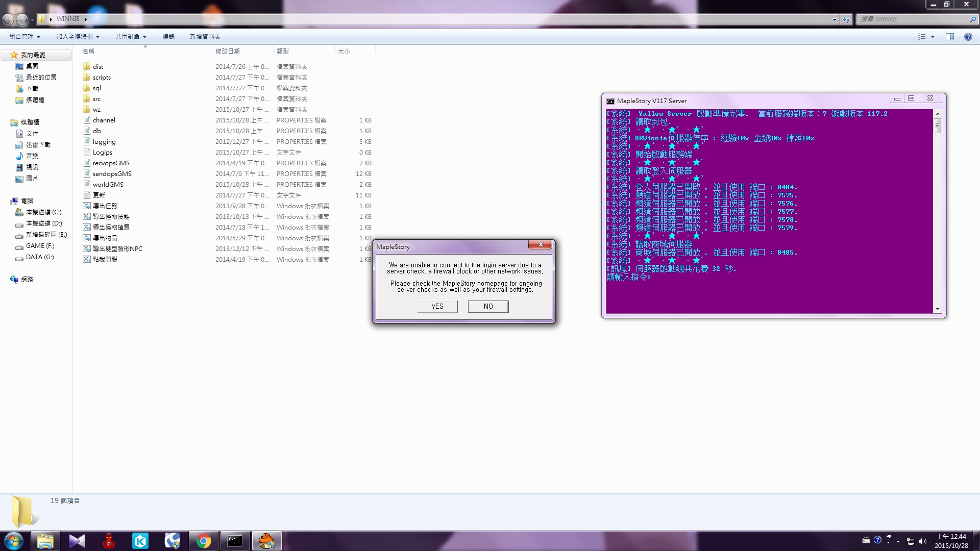Open the dist folder
The image size is (980, 551).
pyautogui.click(x=98, y=67)
